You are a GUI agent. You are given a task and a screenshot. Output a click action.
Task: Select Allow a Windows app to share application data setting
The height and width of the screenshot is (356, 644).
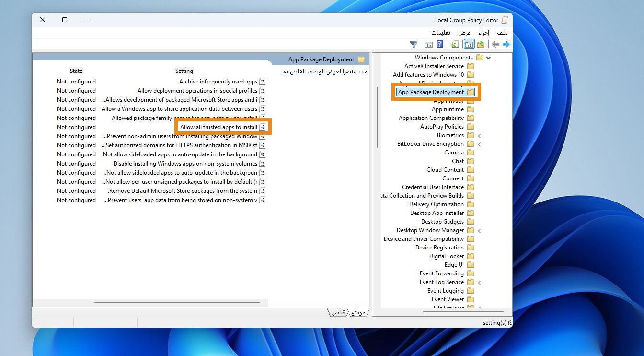click(x=180, y=109)
